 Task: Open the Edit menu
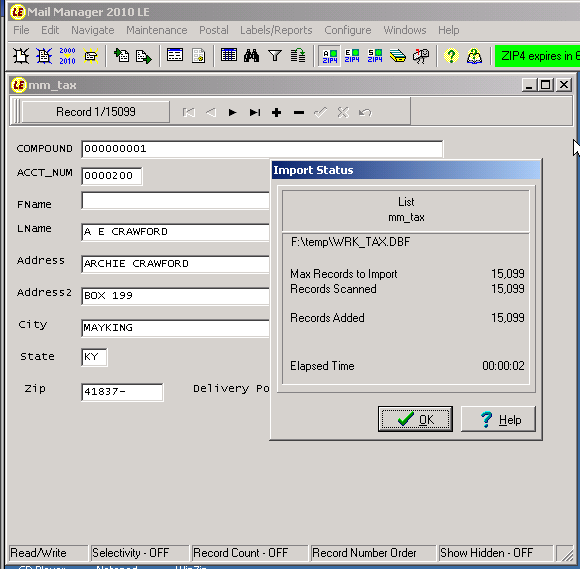50,30
